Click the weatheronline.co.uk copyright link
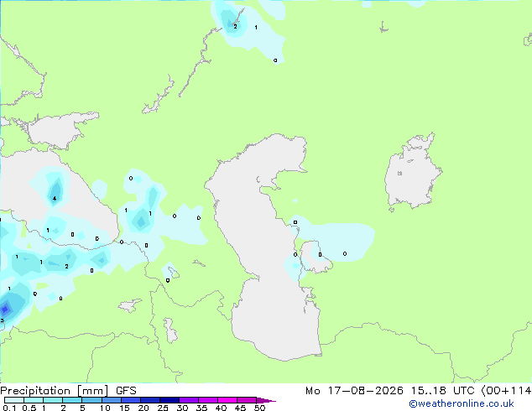 pyautogui.click(x=462, y=403)
